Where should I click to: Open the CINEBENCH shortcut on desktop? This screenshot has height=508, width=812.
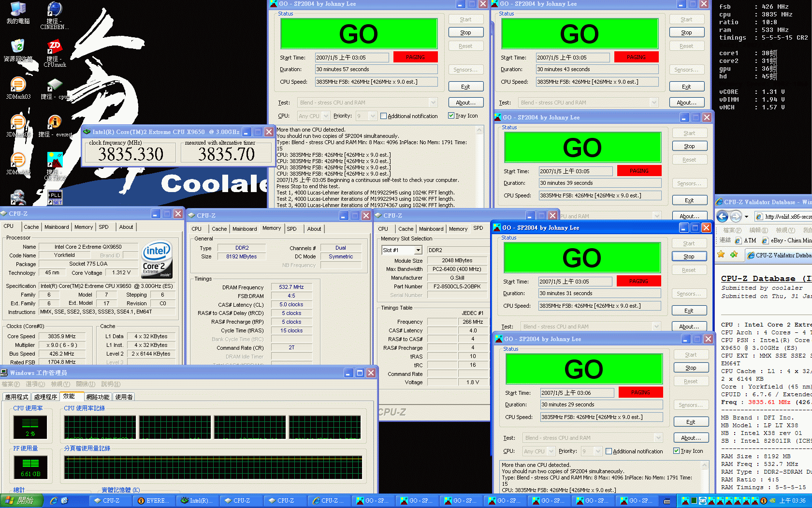54,15
